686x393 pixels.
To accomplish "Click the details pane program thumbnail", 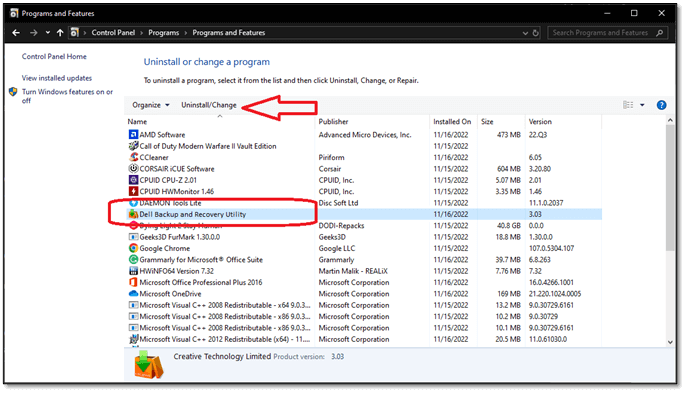I will click(x=149, y=365).
